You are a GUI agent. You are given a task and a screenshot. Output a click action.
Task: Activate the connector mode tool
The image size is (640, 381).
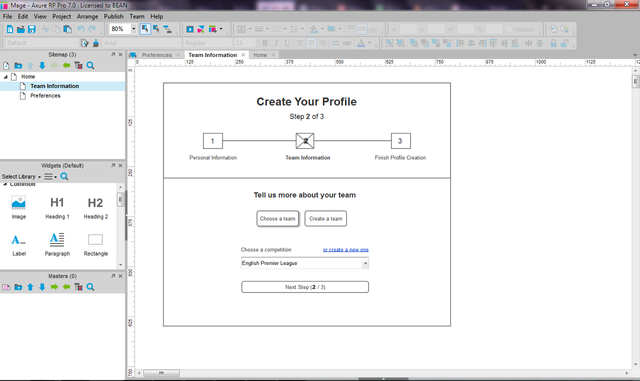coord(167,29)
